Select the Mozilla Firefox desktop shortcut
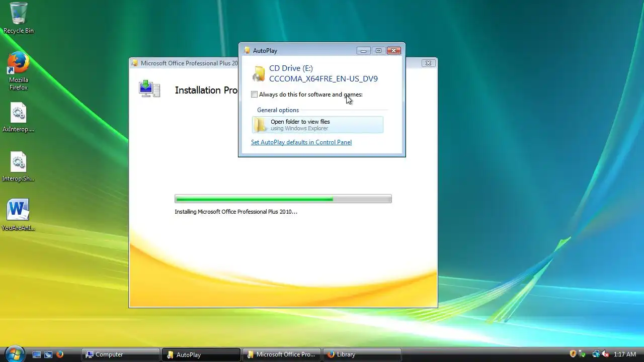644x362 pixels. 19,70
